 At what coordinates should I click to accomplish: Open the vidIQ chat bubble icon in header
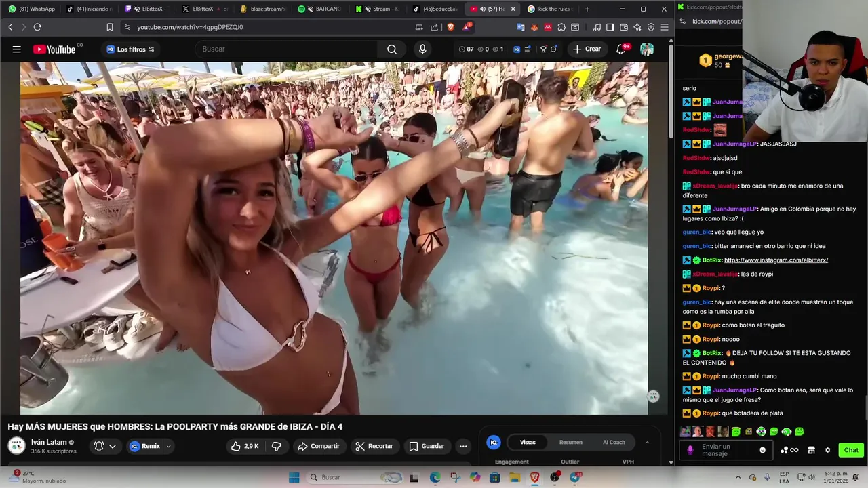tap(554, 49)
